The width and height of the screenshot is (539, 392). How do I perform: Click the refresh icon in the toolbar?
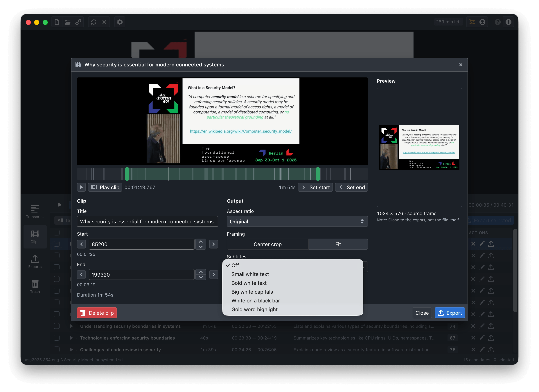[x=94, y=22]
